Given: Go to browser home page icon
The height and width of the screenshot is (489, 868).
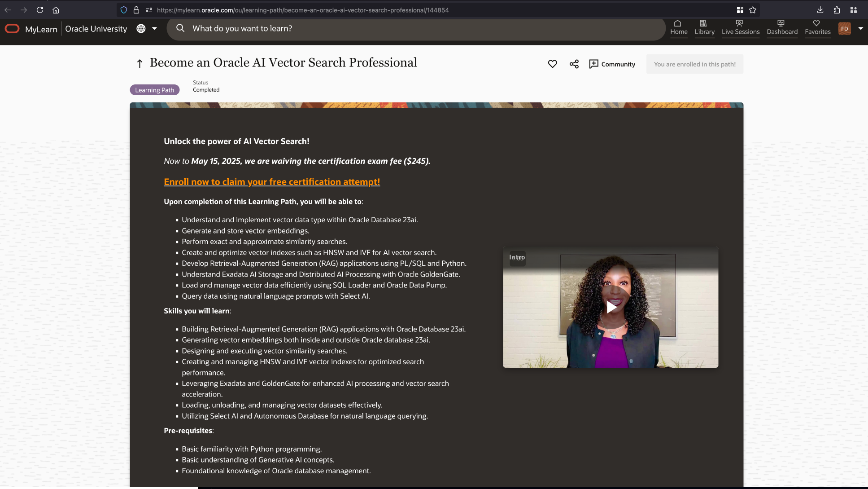Looking at the screenshot, I should 56,10.
